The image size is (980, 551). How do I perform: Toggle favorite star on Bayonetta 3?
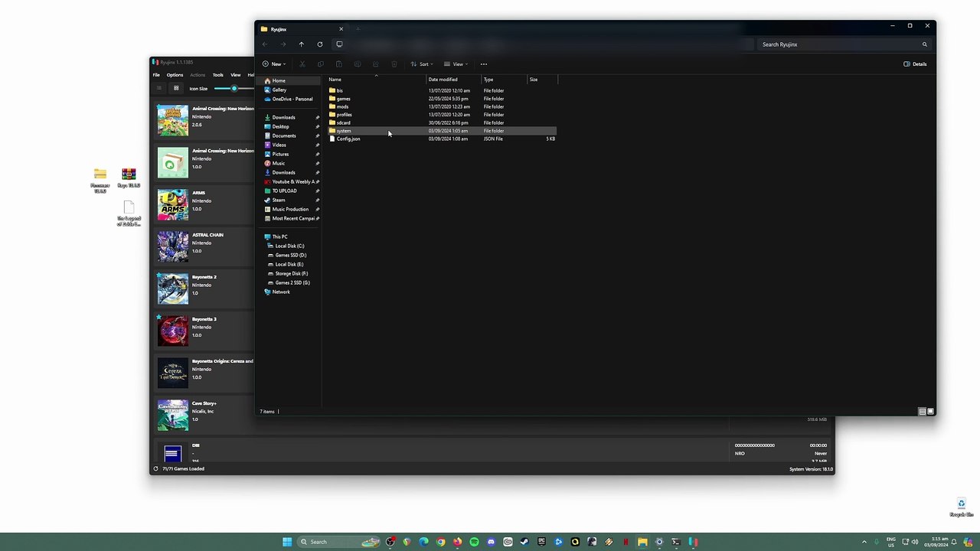(159, 317)
